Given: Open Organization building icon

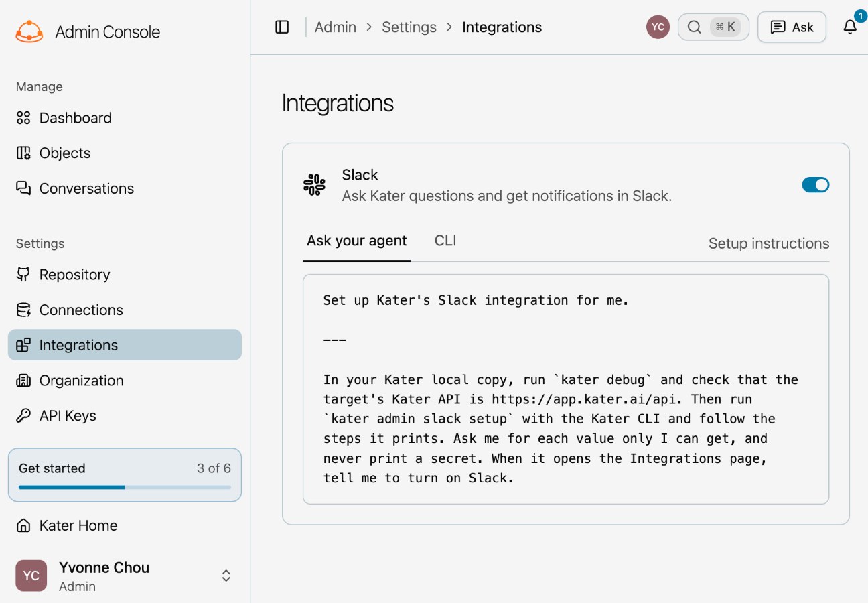Looking at the screenshot, I should pos(23,381).
